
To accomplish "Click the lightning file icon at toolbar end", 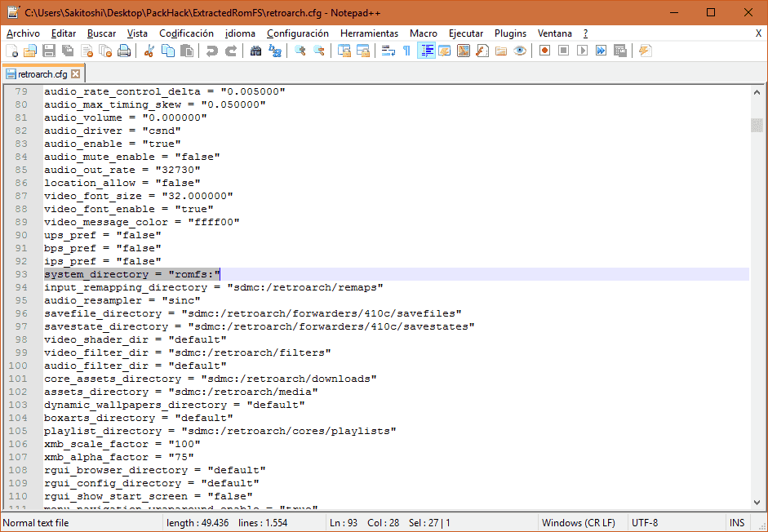I will tap(645, 51).
